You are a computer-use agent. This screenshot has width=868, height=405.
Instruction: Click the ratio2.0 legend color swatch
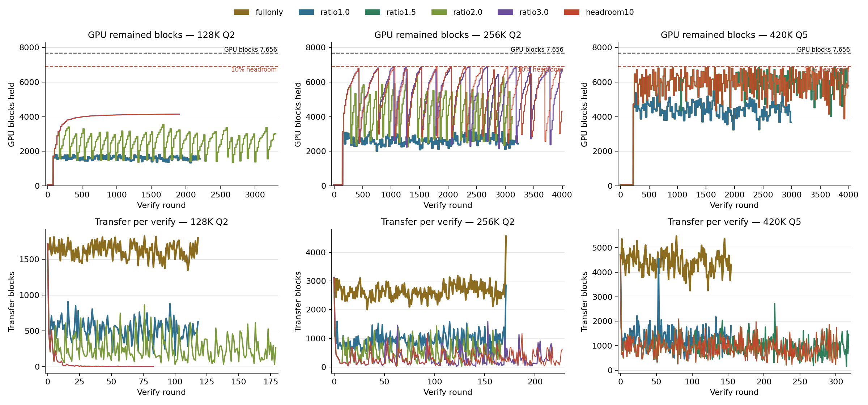click(439, 12)
